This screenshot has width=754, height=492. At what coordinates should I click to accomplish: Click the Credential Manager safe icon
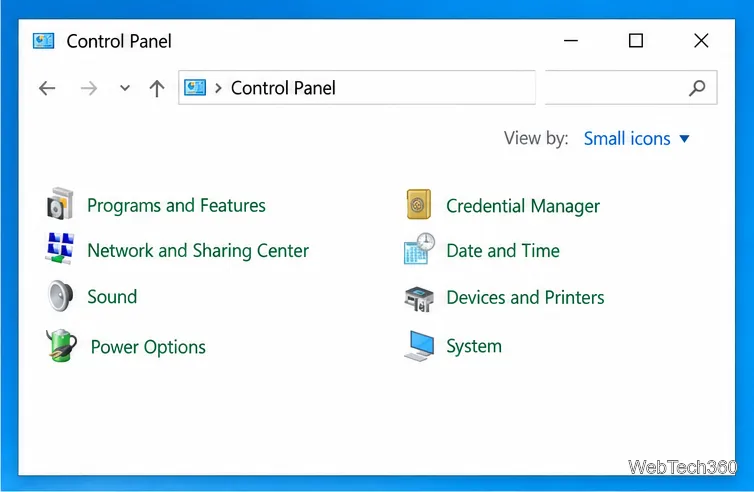(418, 204)
